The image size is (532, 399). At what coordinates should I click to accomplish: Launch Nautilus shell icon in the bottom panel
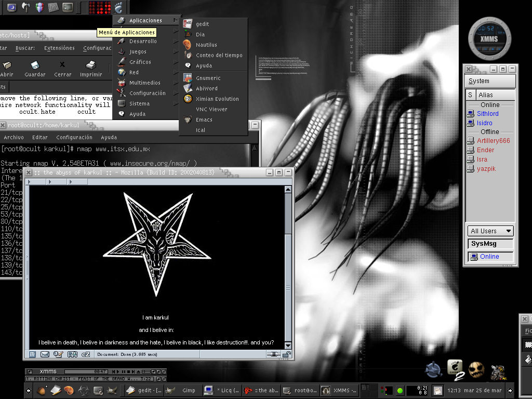(69, 391)
